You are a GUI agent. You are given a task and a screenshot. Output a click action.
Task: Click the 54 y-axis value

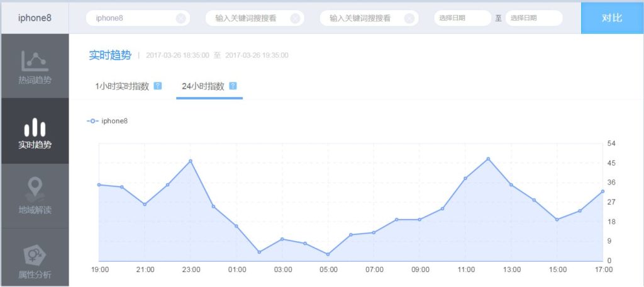(x=611, y=143)
